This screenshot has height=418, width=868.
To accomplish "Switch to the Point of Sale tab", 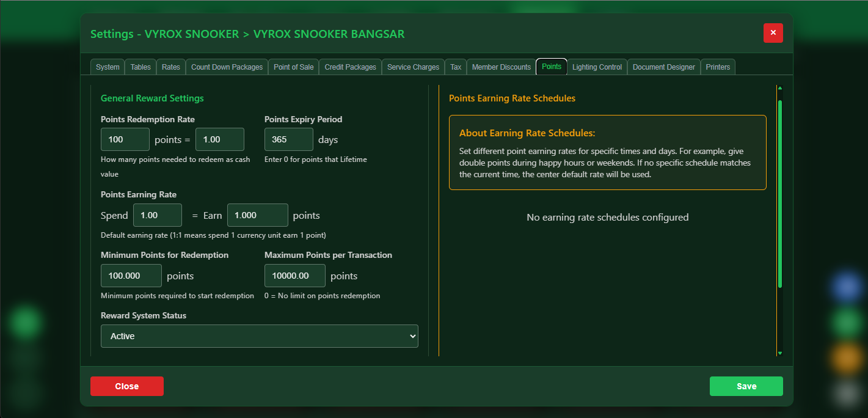I will tap(293, 67).
